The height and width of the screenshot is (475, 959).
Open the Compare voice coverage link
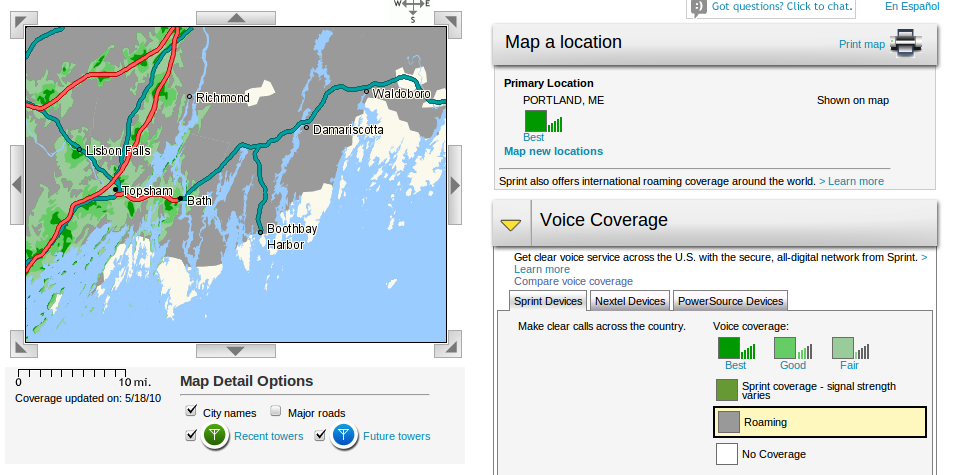coord(573,281)
